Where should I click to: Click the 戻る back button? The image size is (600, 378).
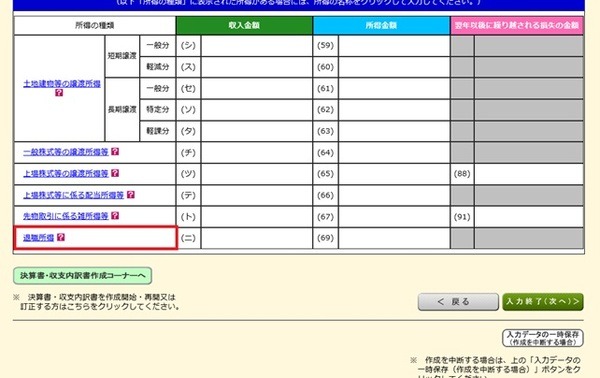coord(458,302)
